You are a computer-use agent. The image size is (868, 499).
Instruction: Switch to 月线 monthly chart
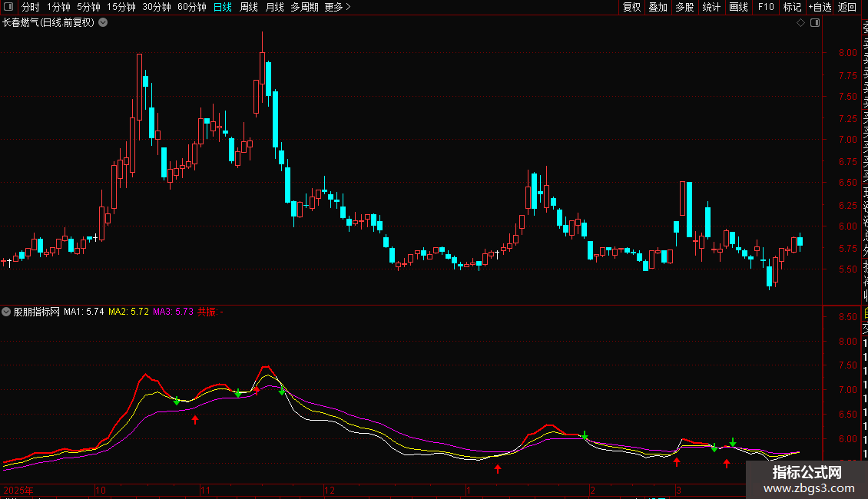click(274, 7)
